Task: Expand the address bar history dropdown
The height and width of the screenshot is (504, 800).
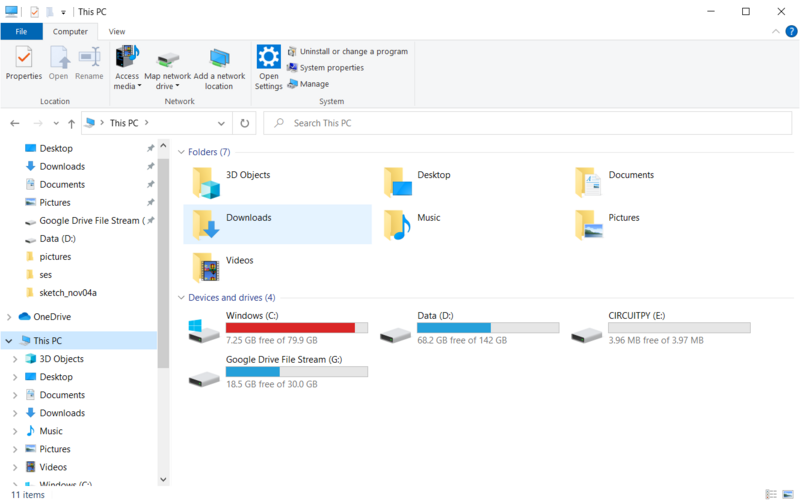Action: pyautogui.click(x=221, y=123)
